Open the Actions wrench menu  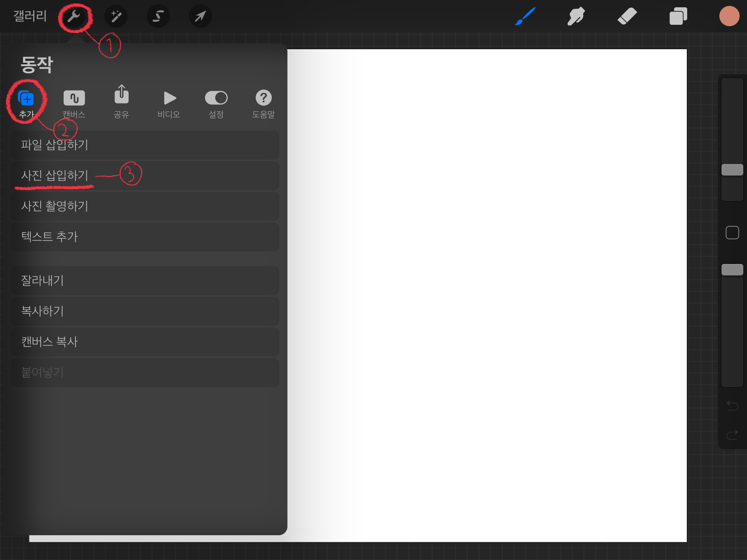(74, 16)
